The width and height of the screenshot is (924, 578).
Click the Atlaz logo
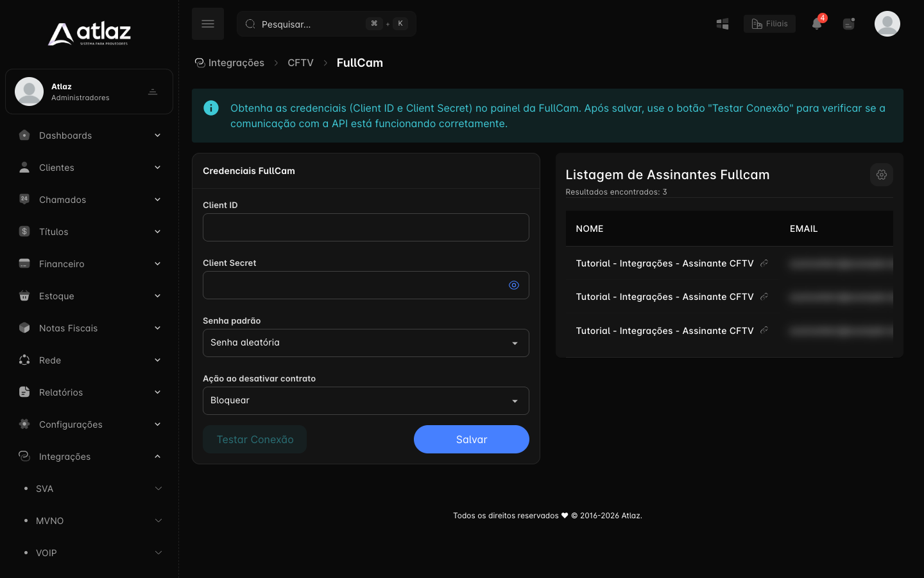(x=89, y=34)
